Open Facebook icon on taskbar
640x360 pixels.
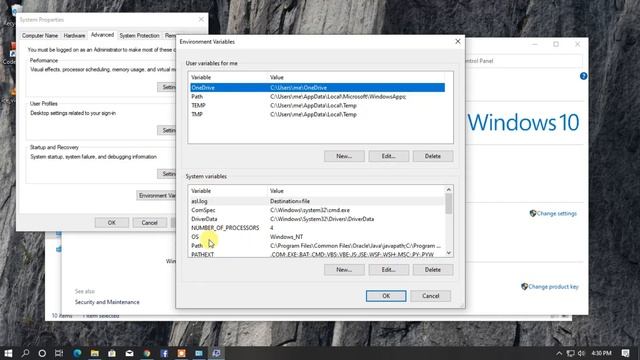coord(164,353)
